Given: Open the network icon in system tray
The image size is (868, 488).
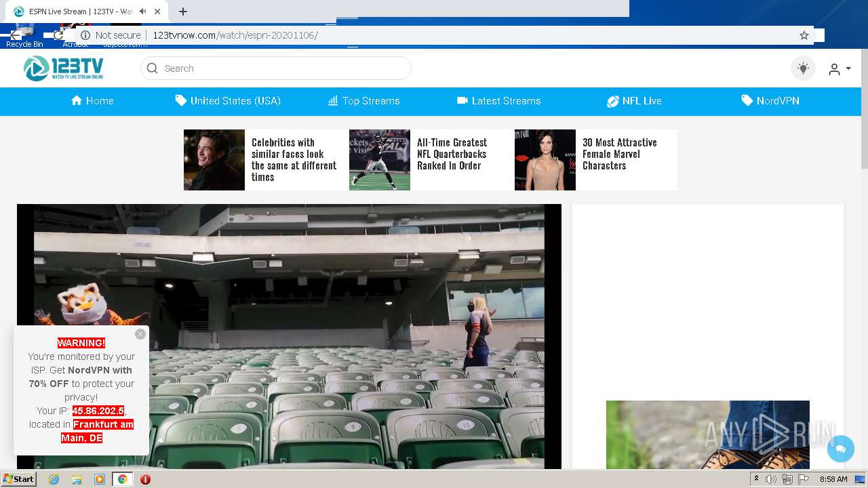Looking at the screenshot, I should (x=787, y=479).
